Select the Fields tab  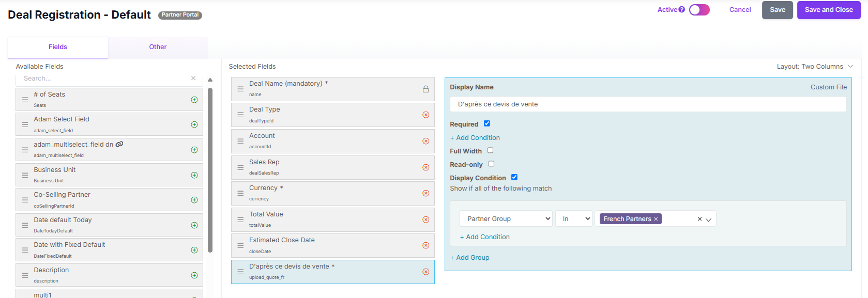(x=58, y=47)
